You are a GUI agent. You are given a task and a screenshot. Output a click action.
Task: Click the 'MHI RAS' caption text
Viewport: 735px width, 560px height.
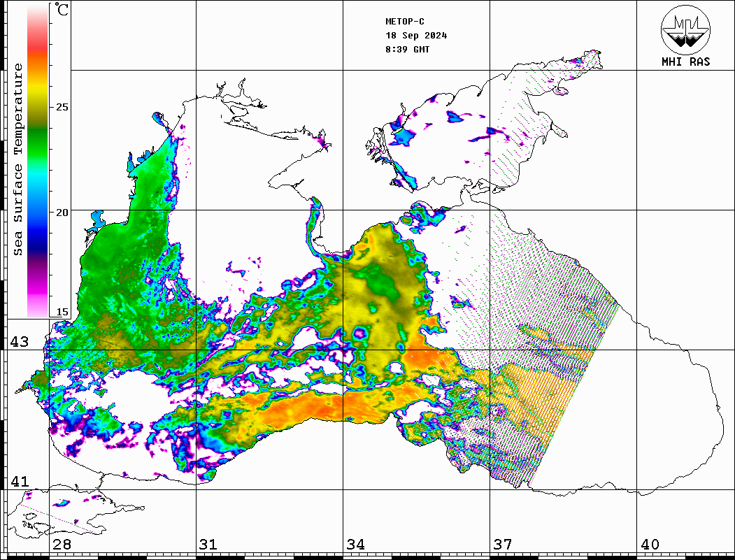[685, 62]
